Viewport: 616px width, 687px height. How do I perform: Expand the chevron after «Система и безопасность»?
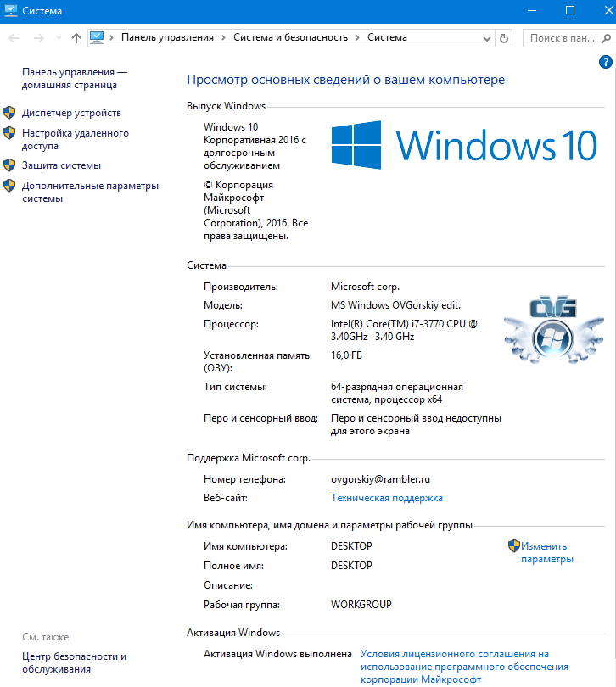(x=358, y=38)
